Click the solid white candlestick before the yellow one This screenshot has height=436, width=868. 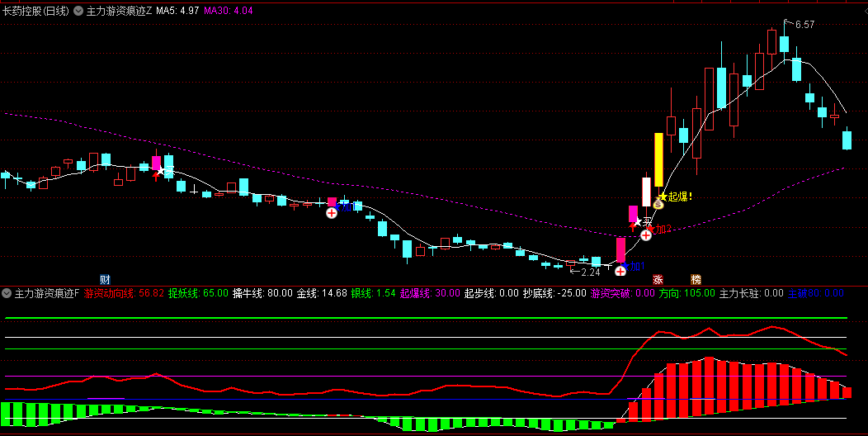point(646,192)
